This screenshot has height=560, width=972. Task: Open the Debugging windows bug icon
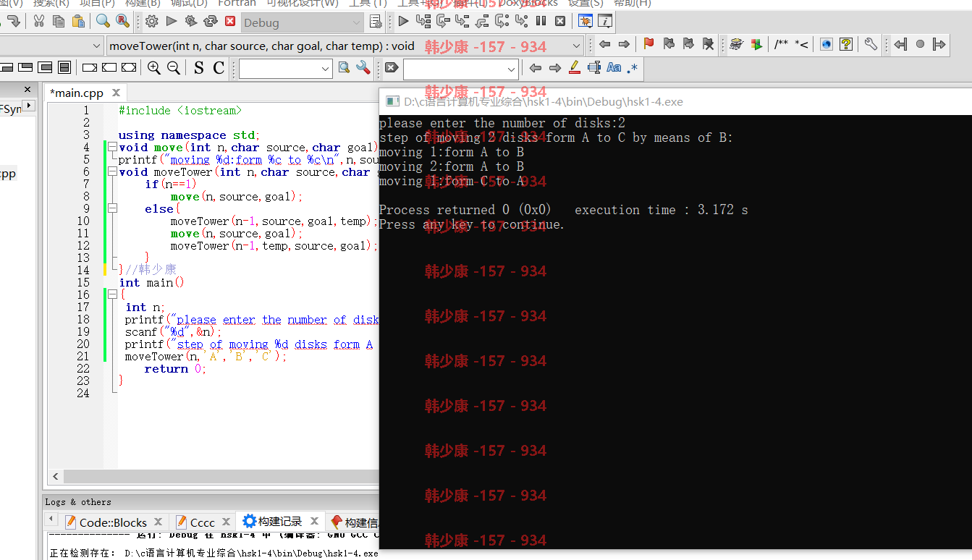pos(585,21)
